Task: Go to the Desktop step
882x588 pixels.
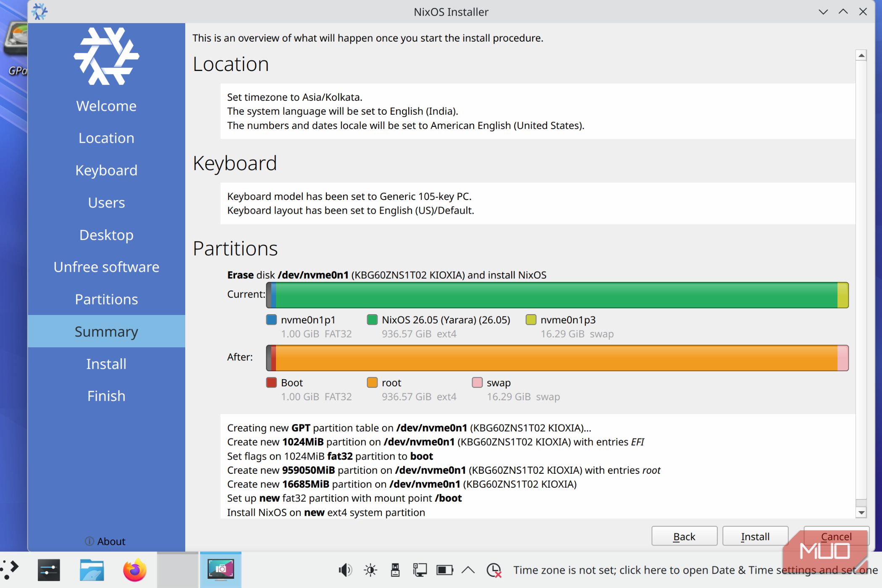Action: [106, 235]
